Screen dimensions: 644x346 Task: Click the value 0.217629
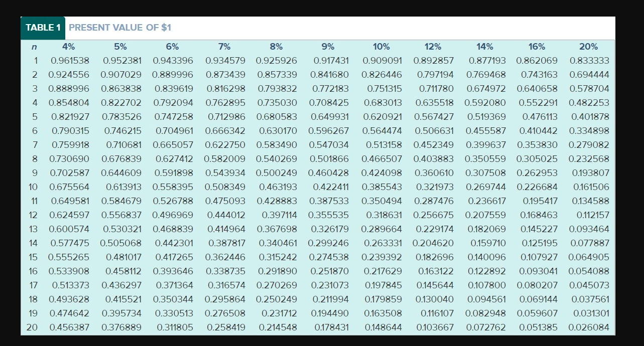tap(382, 271)
